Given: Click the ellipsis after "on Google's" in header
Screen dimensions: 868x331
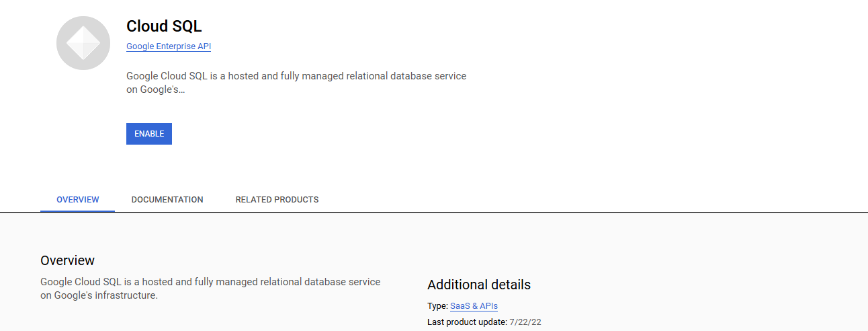Looking at the screenshot, I should point(181,89).
